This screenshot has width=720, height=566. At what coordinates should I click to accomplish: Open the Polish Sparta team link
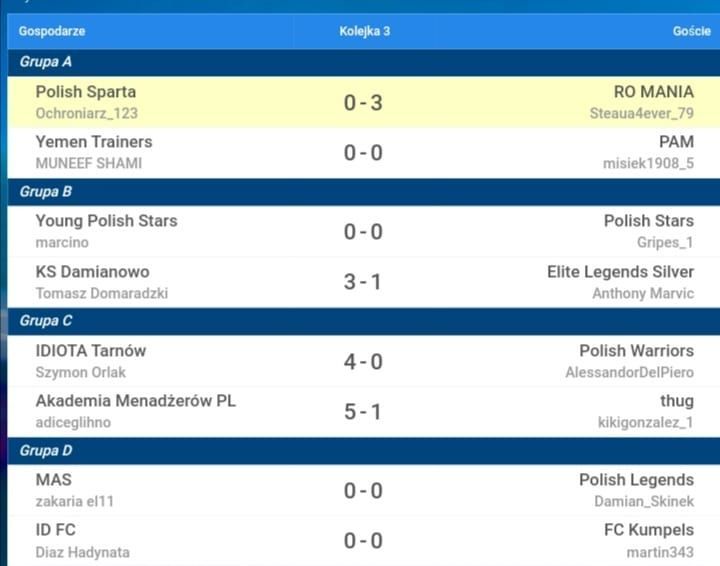pyautogui.click(x=85, y=92)
